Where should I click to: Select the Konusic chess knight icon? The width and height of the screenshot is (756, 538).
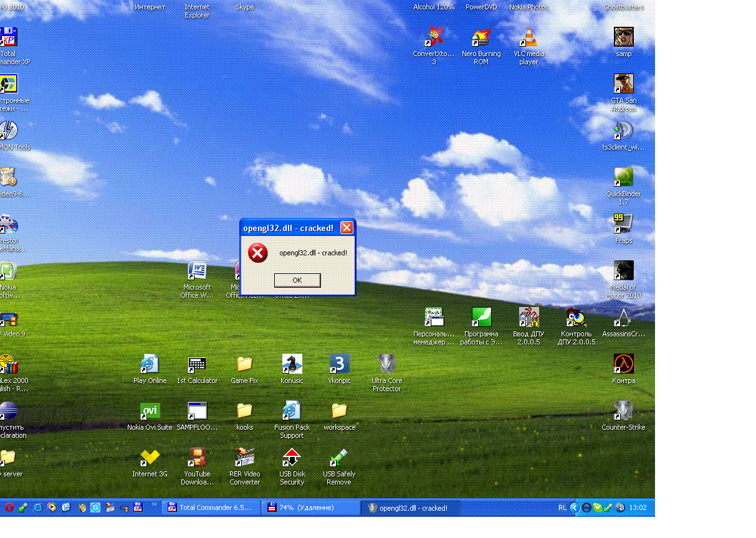(292, 369)
